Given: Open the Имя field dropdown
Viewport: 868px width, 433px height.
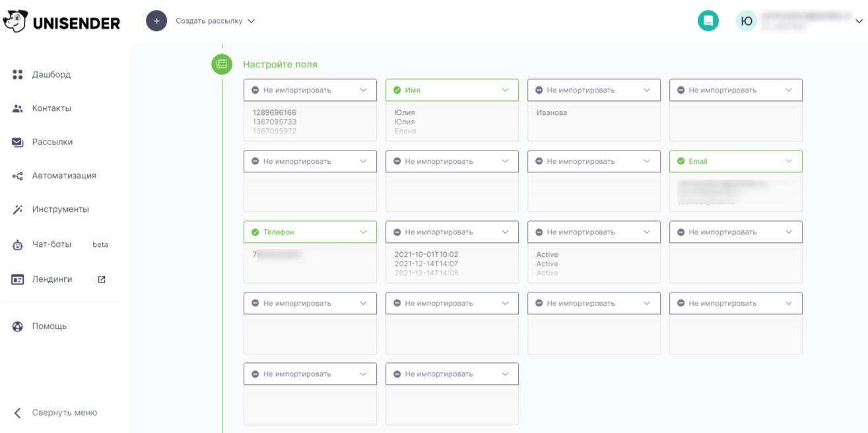Looking at the screenshot, I should click(451, 90).
